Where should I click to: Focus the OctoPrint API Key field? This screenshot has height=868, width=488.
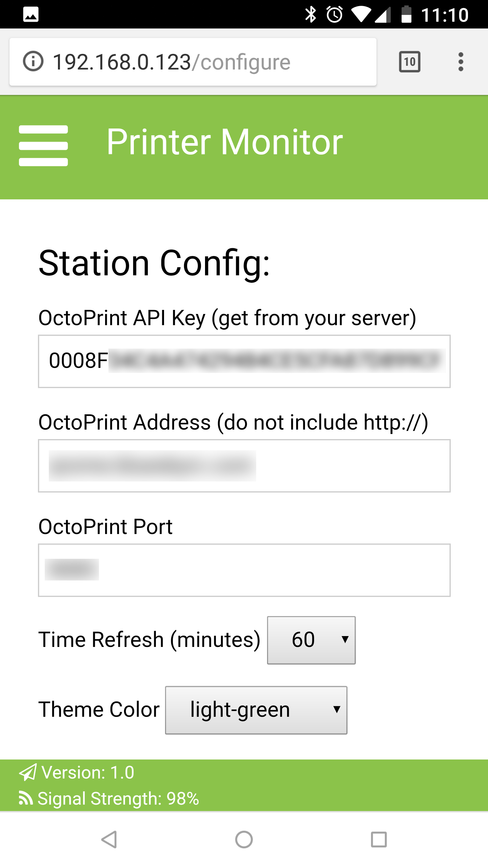(x=244, y=361)
